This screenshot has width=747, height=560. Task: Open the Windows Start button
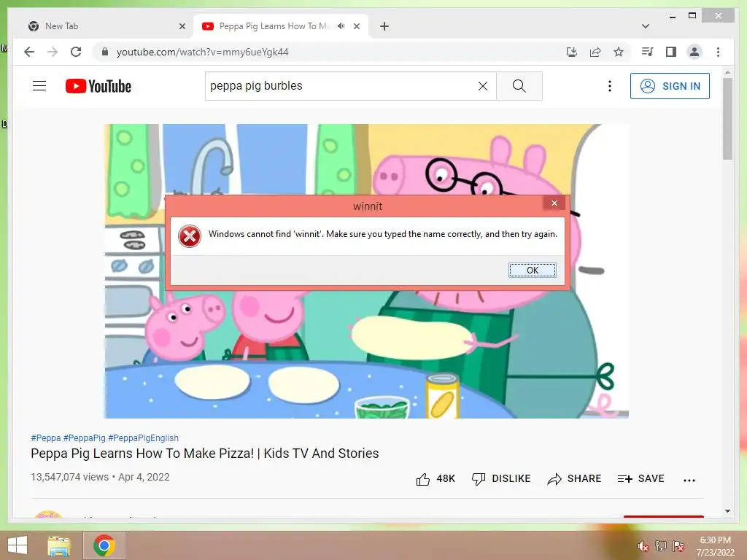(18, 545)
